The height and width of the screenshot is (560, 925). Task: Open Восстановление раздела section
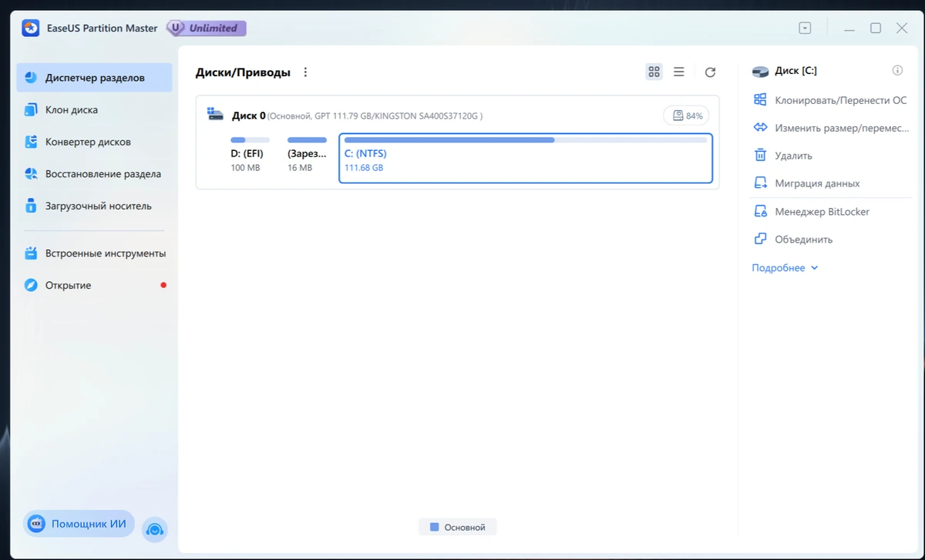94,174
